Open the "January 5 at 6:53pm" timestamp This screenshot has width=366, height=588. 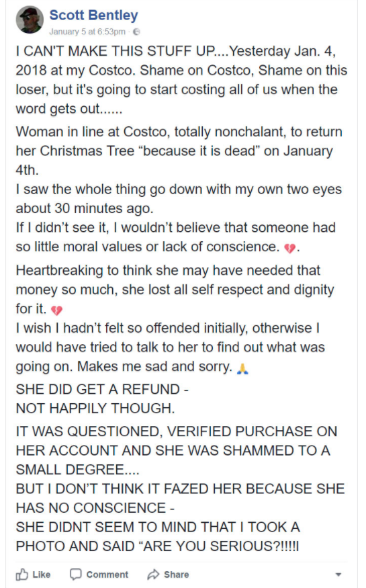point(87,32)
